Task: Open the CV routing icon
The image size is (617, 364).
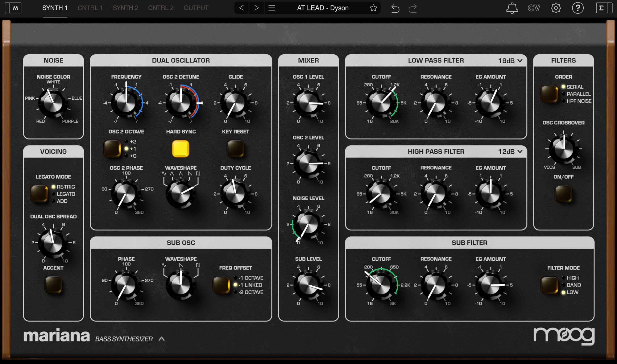Action: 534,8
